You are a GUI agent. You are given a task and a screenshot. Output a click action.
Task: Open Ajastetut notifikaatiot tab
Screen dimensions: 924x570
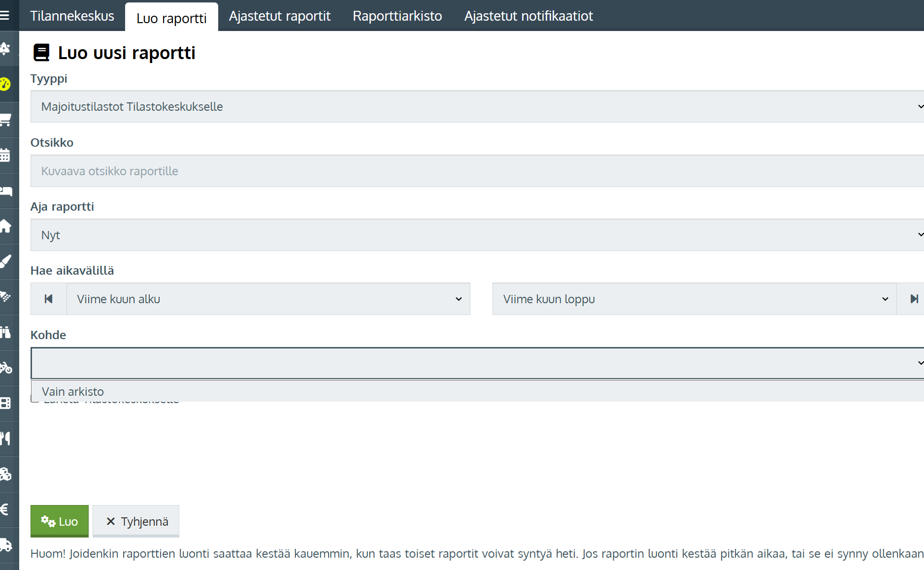[528, 16]
